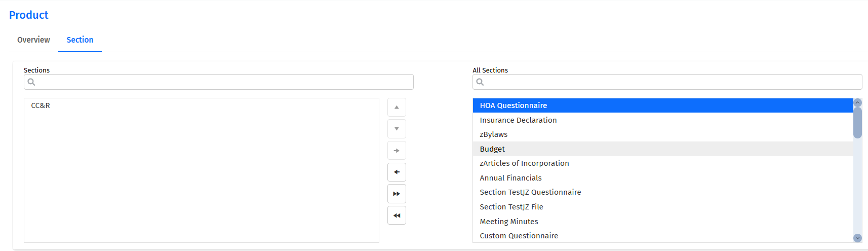Switch to the Section tab
Image resolution: width=868 pixels, height=251 pixels.
pyautogui.click(x=80, y=40)
